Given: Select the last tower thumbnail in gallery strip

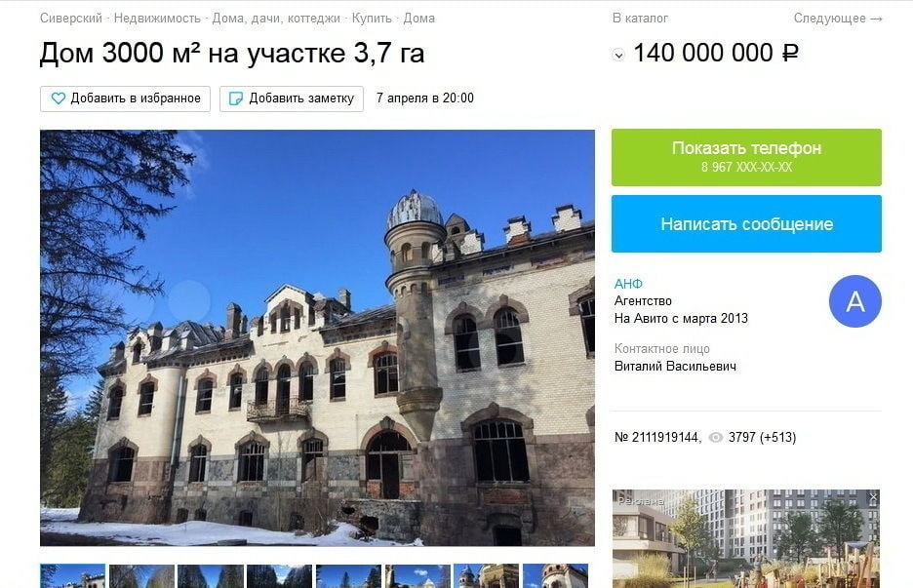Looking at the screenshot, I should (x=555, y=575).
